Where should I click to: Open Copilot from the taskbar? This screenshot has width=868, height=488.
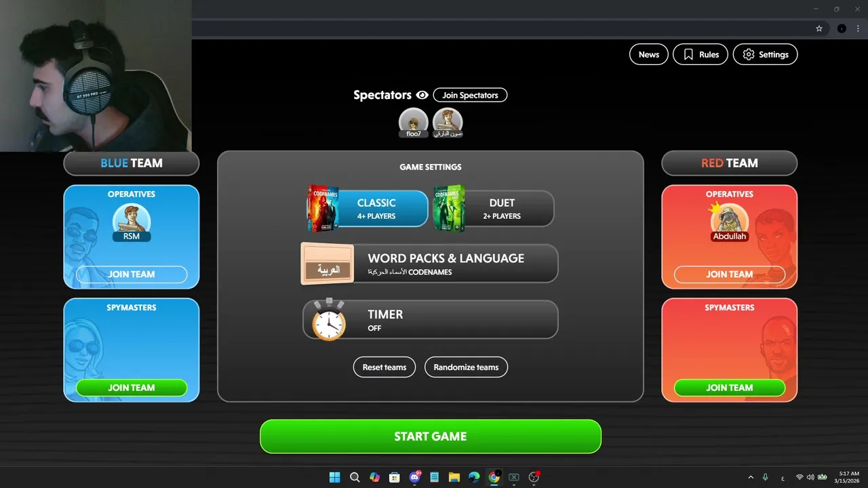pos(374,477)
